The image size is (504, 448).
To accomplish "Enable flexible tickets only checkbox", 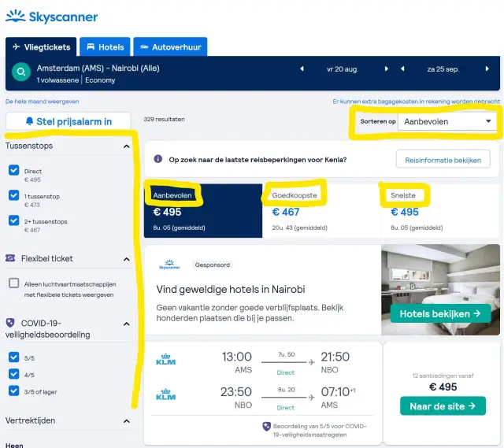I will [x=14, y=283].
